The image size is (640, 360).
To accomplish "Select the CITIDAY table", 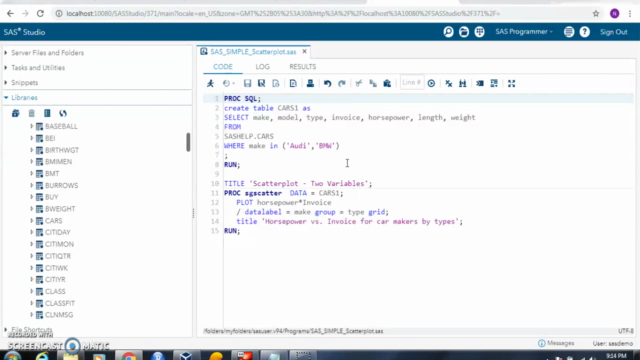I will click(x=58, y=232).
